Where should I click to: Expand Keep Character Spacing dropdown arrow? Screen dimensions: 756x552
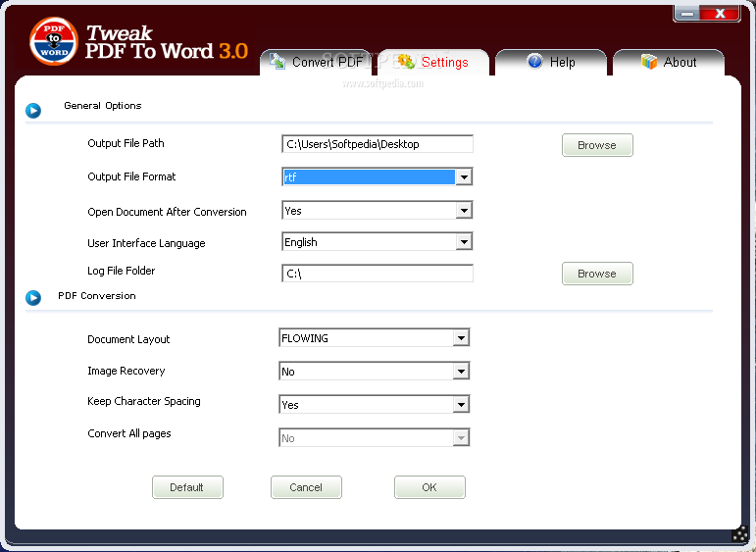461,405
